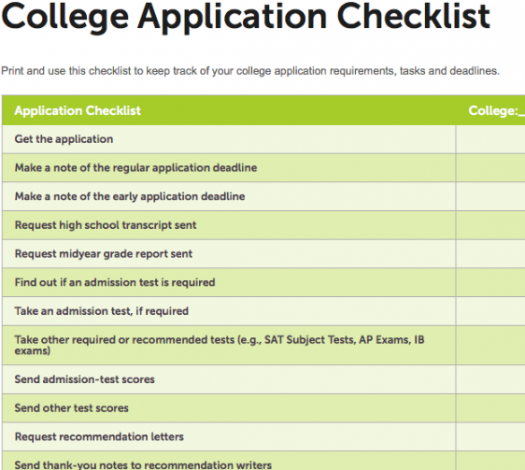
Task: Click Find out if admission test required
Action: click(x=115, y=283)
